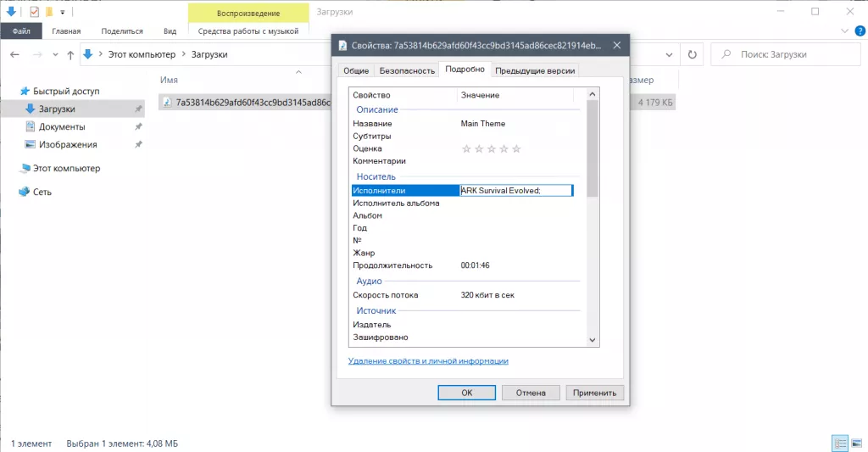Click the Refresh icon beside the address bar
The height and width of the screenshot is (452, 868).
(x=693, y=54)
